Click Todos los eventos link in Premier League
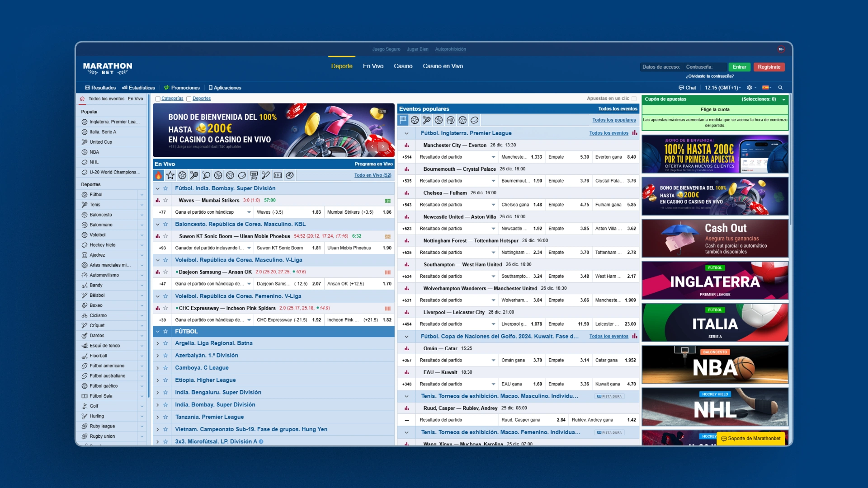Image resolution: width=868 pixels, height=488 pixels. (608, 133)
